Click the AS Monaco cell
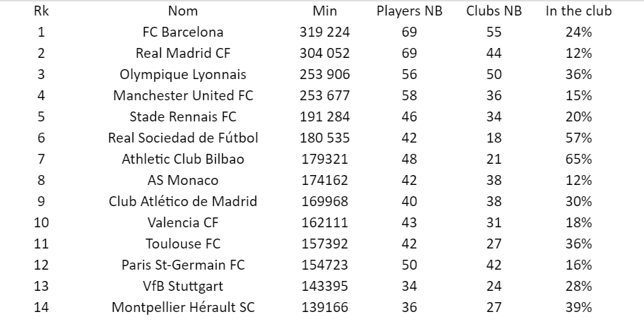The height and width of the screenshot is (324, 644). [183, 181]
